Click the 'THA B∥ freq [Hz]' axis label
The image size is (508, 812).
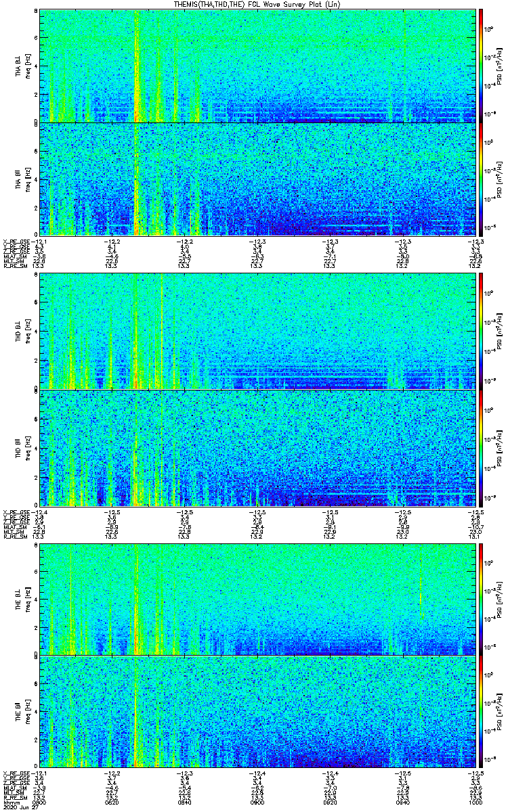(22, 180)
